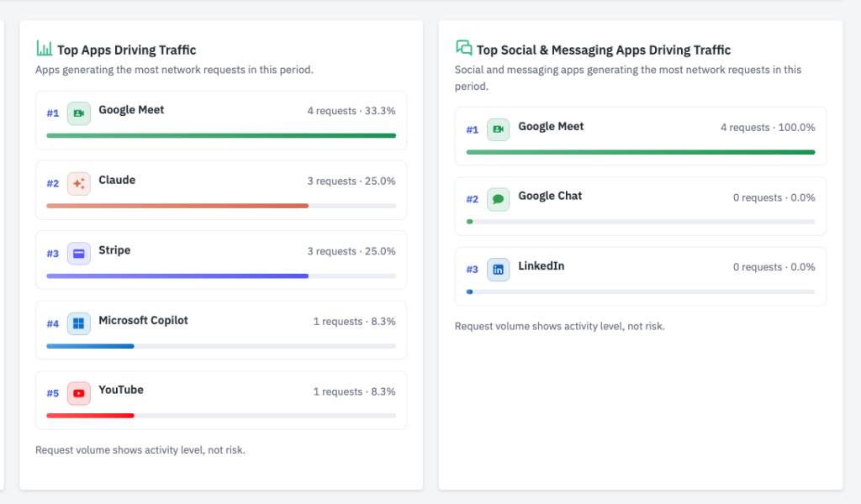The image size is (861, 504).
Task: Click 'Request volume shows activity level' note under LinkedIn
Action: 559,326
